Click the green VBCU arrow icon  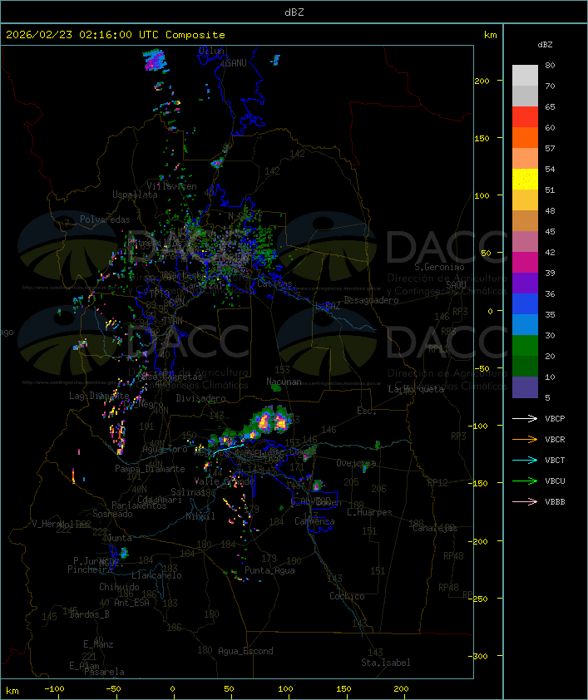point(525,481)
